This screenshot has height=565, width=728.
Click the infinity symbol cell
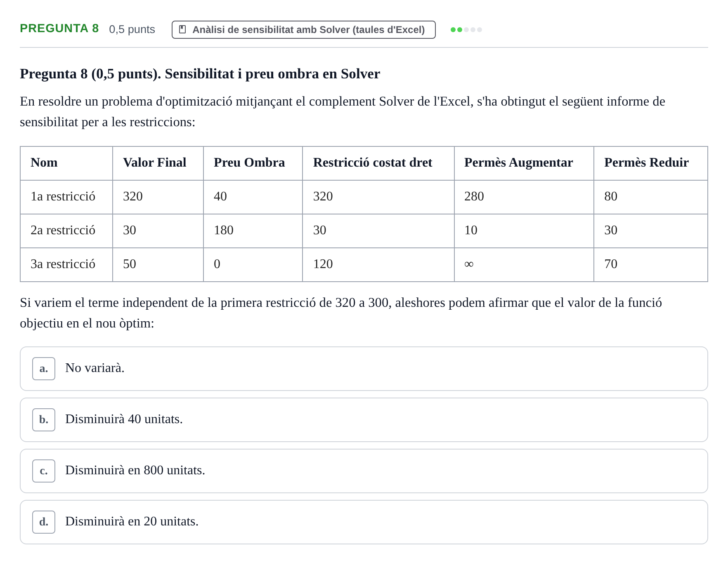tap(524, 265)
